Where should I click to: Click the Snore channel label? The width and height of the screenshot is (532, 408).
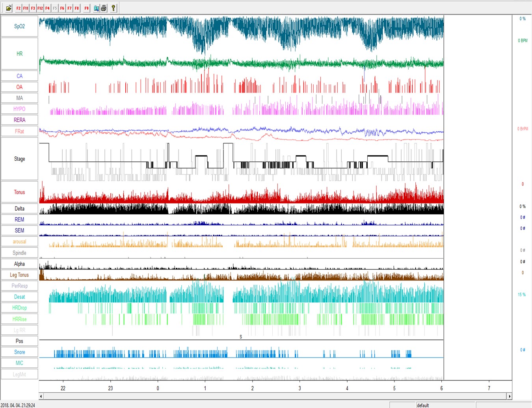click(x=19, y=352)
